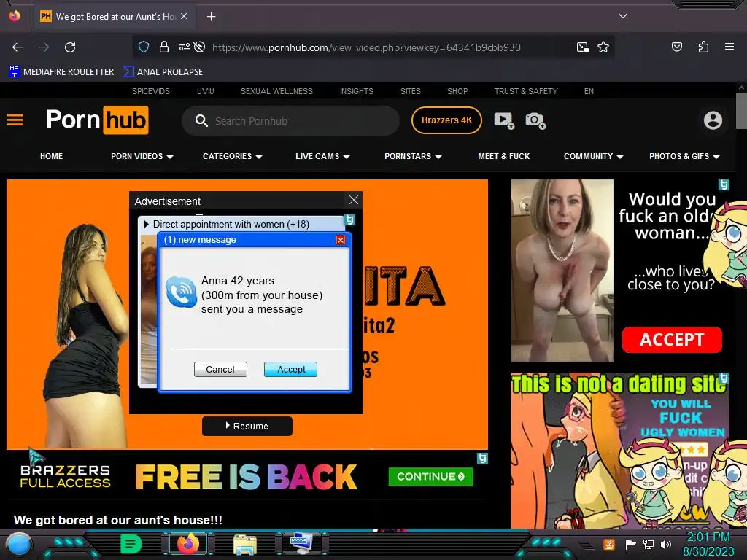The height and width of the screenshot is (560, 747).
Task: Expand the Direct appointment ad header triangle
Action: 146,224
